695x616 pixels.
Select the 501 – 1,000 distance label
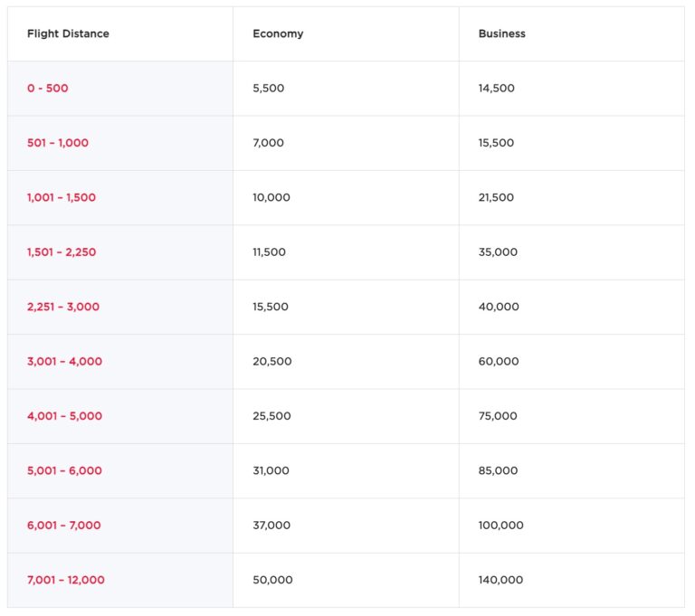tap(58, 143)
